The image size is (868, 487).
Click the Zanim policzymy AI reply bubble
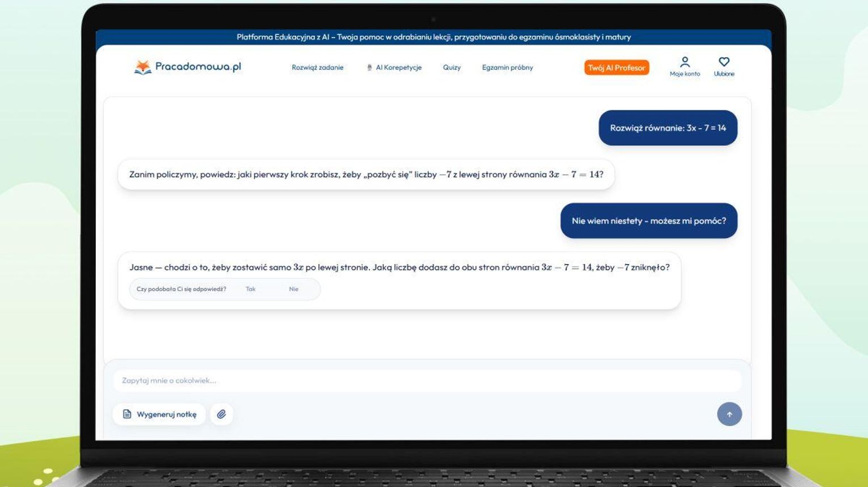[366, 175]
